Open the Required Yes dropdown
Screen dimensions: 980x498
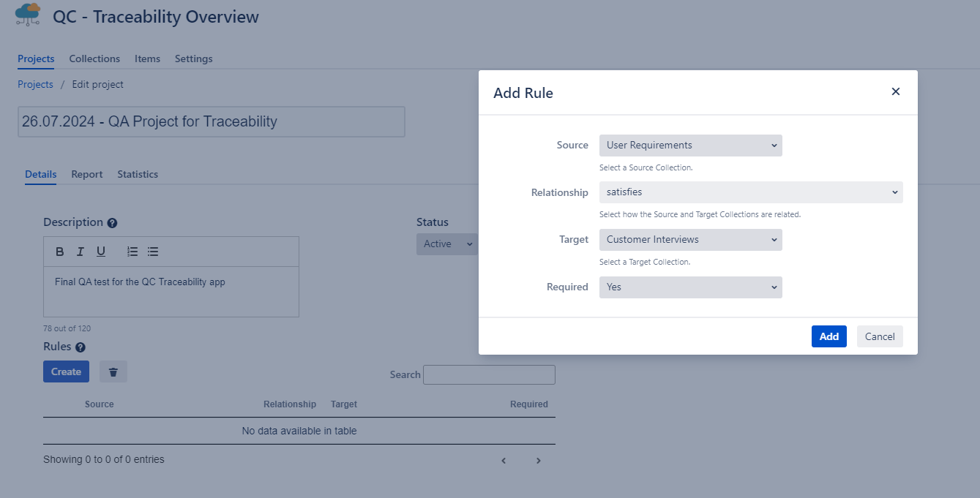pyautogui.click(x=690, y=287)
